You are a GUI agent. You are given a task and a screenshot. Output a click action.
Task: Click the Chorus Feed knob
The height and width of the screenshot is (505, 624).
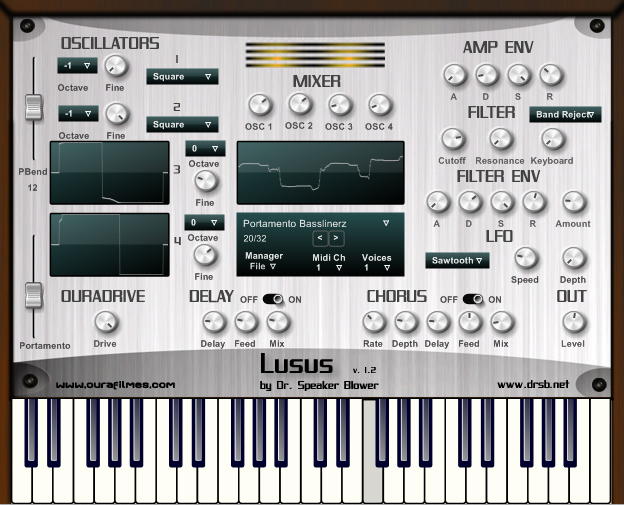(470, 322)
